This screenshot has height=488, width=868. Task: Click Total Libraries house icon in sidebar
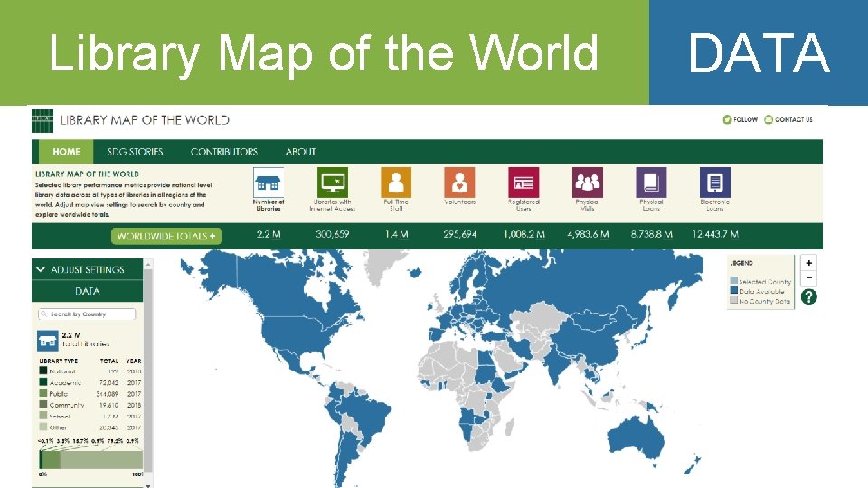48,341
